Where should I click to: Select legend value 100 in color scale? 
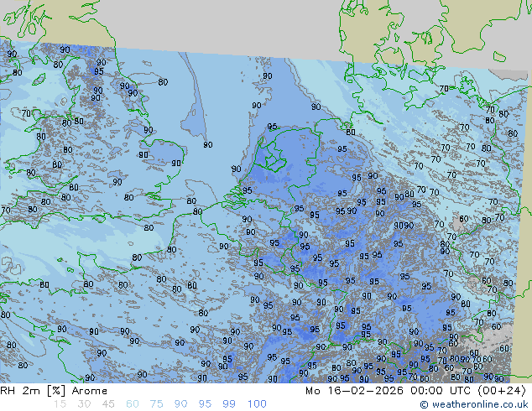click(x=257, y=404)
